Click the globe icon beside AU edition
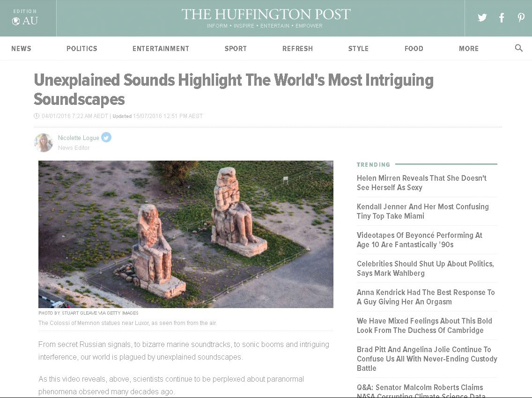 point(15,22)
